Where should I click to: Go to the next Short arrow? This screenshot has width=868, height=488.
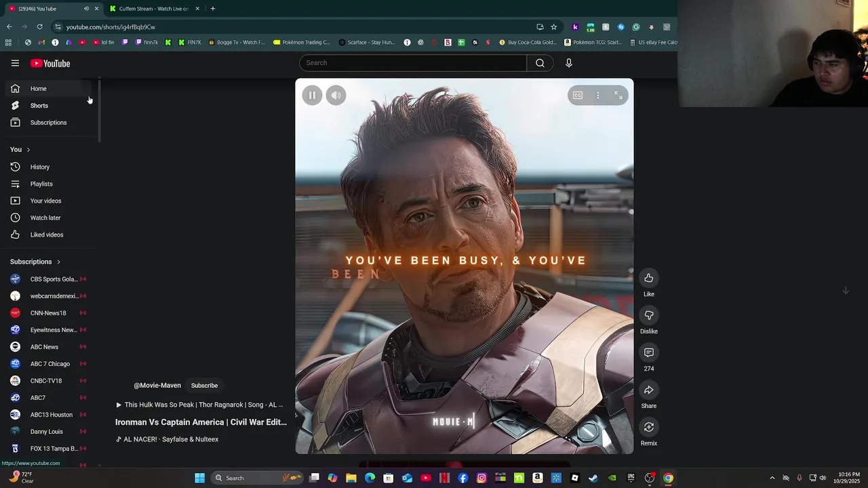846,290
